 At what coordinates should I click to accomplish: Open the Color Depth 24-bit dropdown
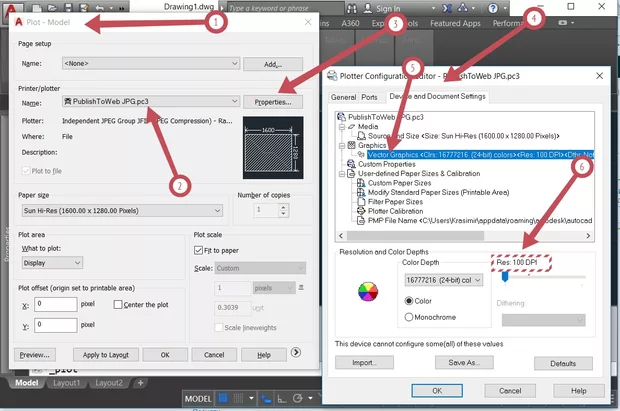[x=443, y=280]
